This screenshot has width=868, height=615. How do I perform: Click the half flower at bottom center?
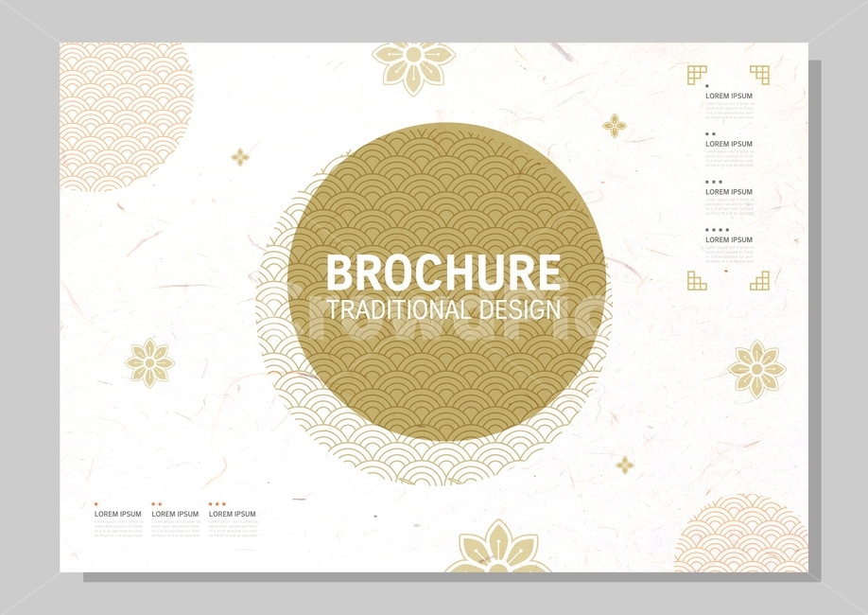coord(497,546)
